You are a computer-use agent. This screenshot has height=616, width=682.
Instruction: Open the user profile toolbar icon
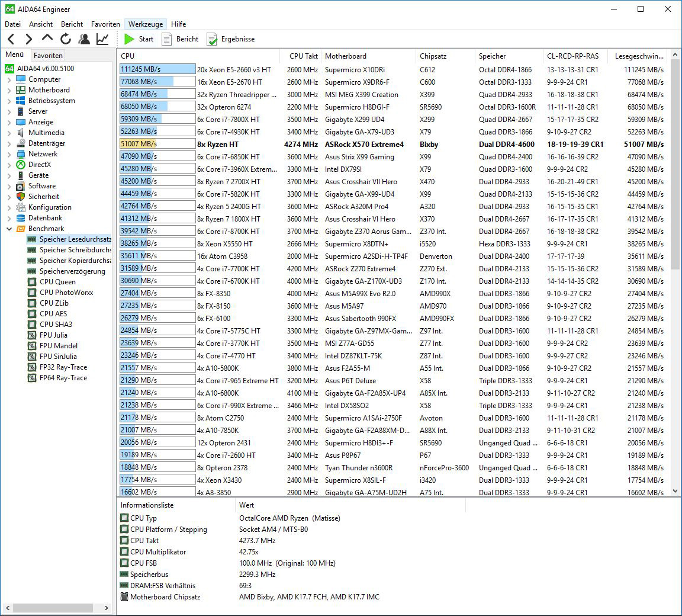pyautogui.click(x=84, y=39)
